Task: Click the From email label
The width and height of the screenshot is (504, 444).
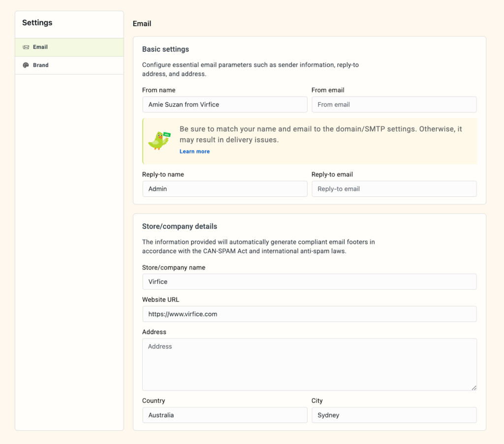Action: [x=327, y=90]
